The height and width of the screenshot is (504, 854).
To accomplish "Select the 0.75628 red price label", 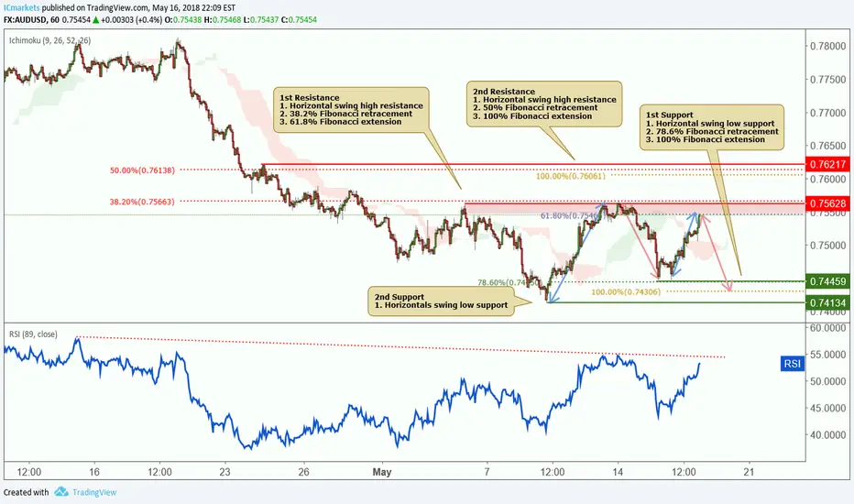I will [x=827, y=203].
